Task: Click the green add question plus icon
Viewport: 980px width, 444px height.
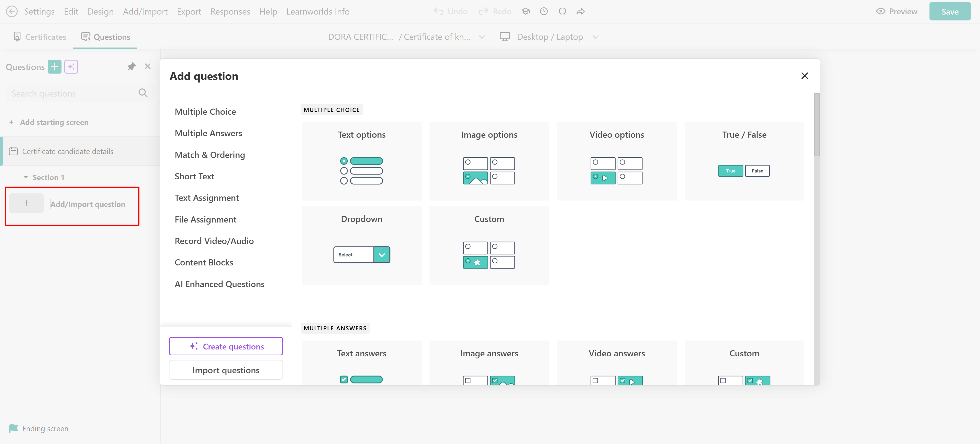Action: (54, 67)
